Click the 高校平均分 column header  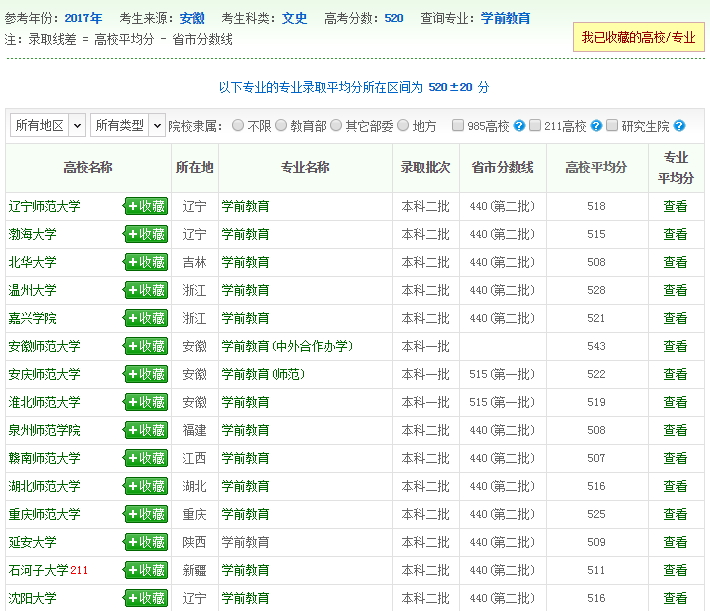tap(596, 167)
